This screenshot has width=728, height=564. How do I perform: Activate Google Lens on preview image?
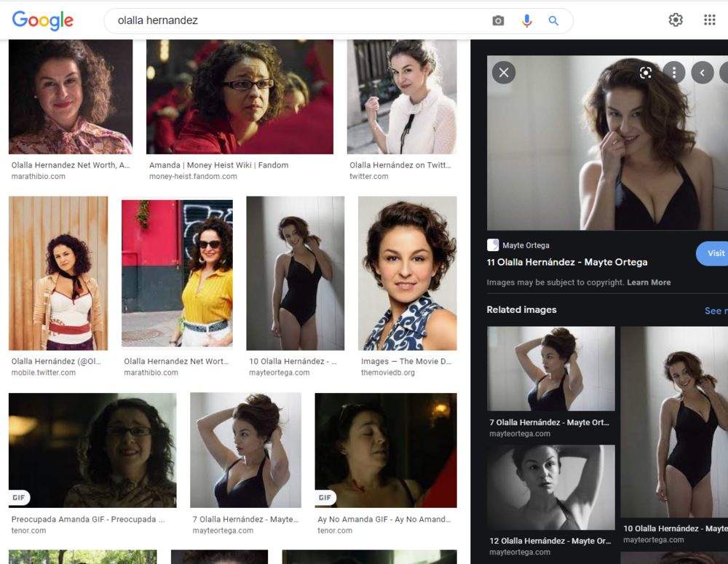646,72
